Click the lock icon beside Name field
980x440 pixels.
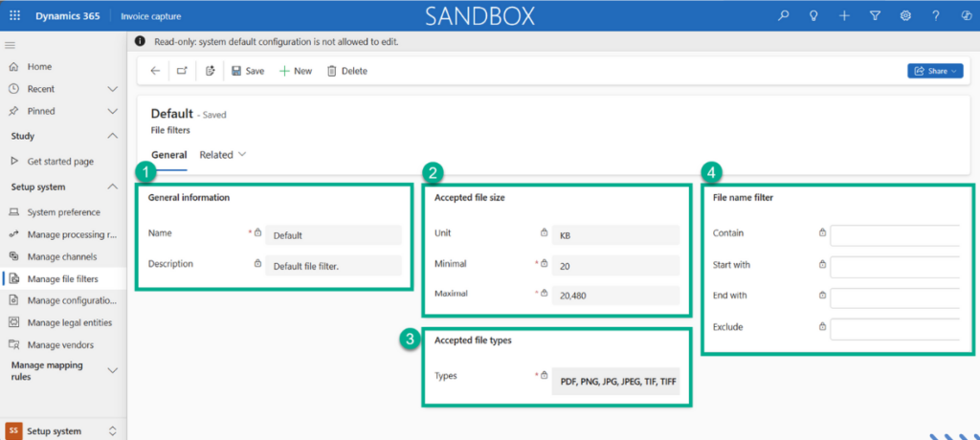[257, 232]
